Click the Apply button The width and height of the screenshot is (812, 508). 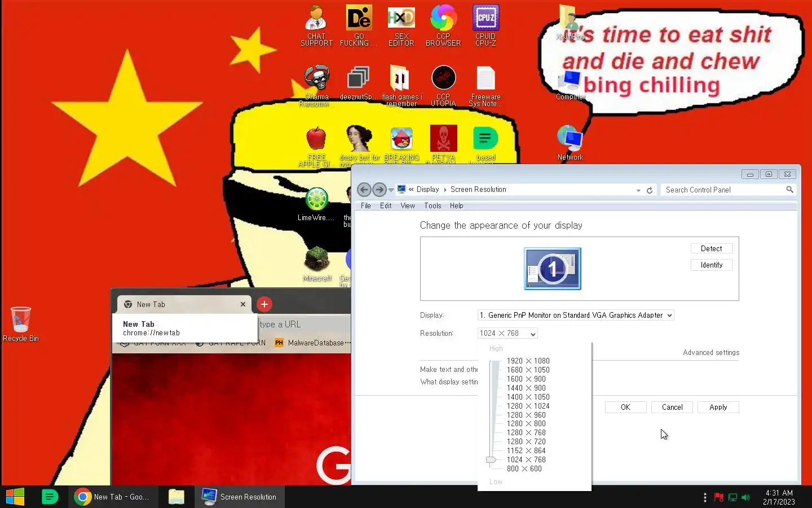coord(718,408)
